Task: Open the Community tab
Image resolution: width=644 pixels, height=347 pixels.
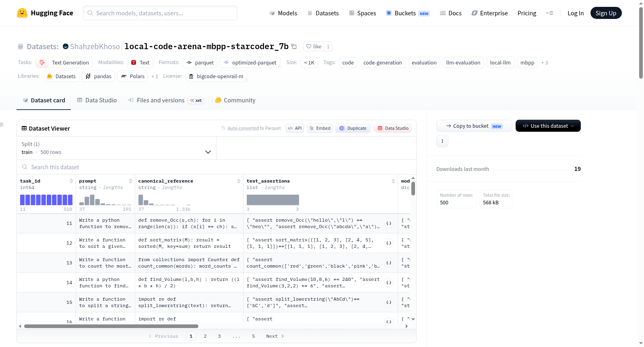Action: (235, 100)
